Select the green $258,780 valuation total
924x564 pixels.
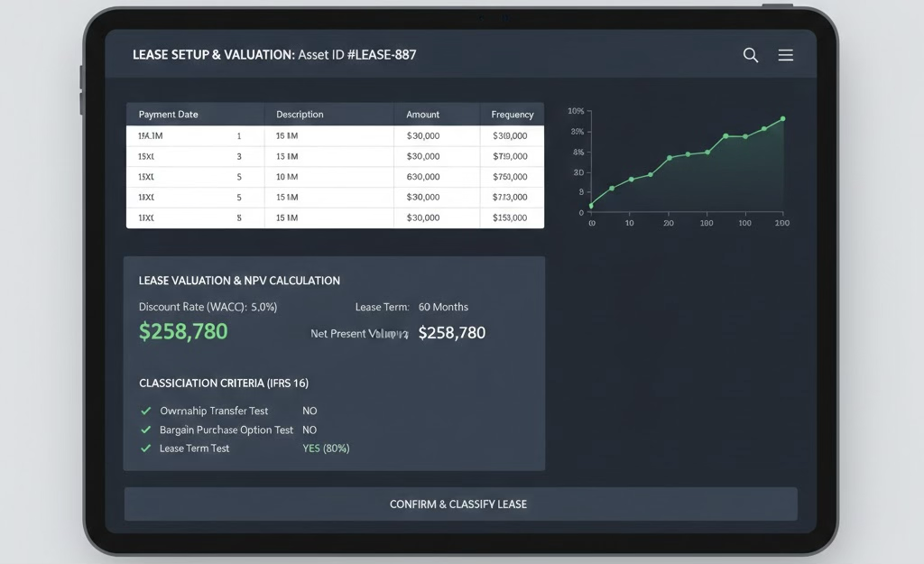pyautogui.click(x=183, y=332)
